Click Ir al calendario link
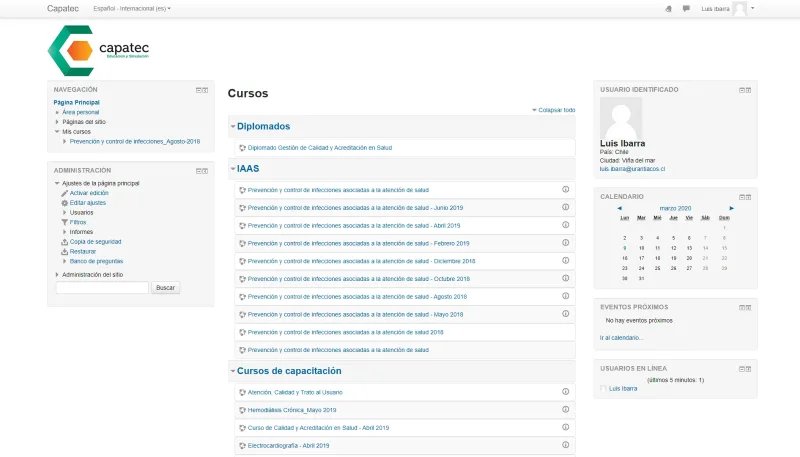This screenshot has height=457, width=800. tap(621, 338)
